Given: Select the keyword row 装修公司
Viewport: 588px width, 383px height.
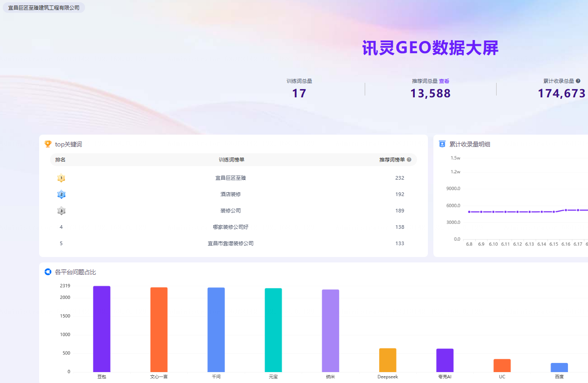Looking at the screenshot, I should pyautogui.click(x=233, y=211).
